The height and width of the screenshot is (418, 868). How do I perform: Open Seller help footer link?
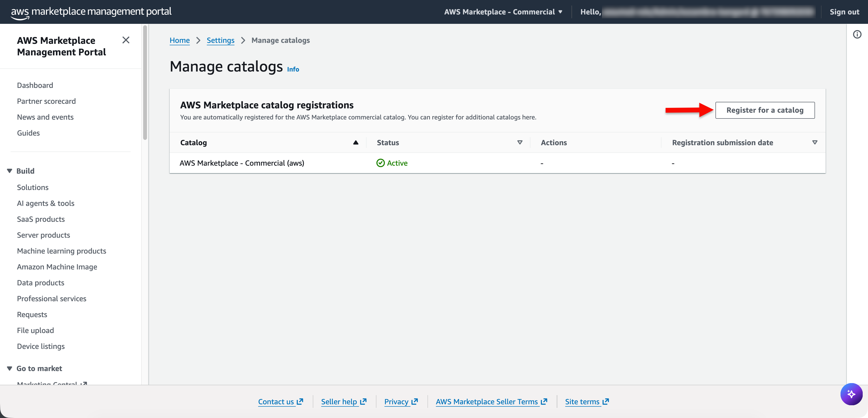(x=343, y=402)
